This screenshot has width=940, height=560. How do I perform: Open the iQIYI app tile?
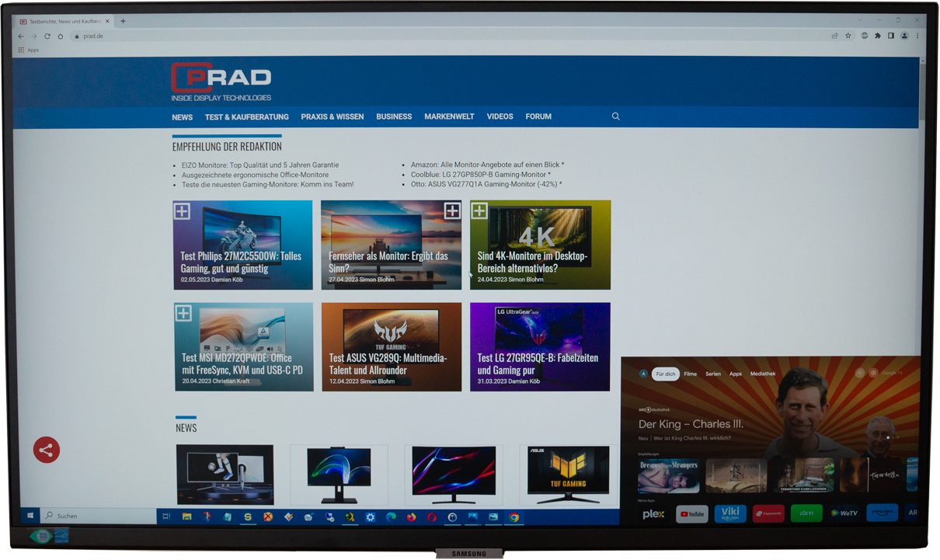click(x=806, y=513)
